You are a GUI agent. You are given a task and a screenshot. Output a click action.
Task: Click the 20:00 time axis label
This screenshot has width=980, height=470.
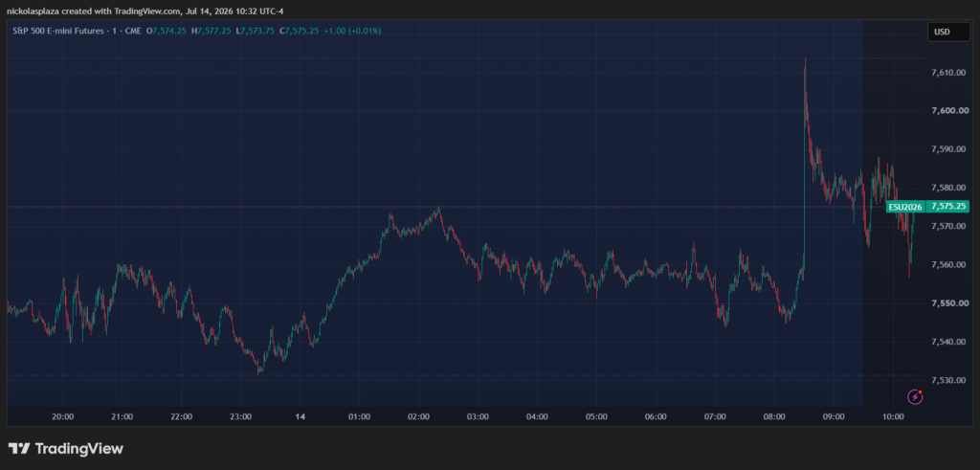point(63,417)
